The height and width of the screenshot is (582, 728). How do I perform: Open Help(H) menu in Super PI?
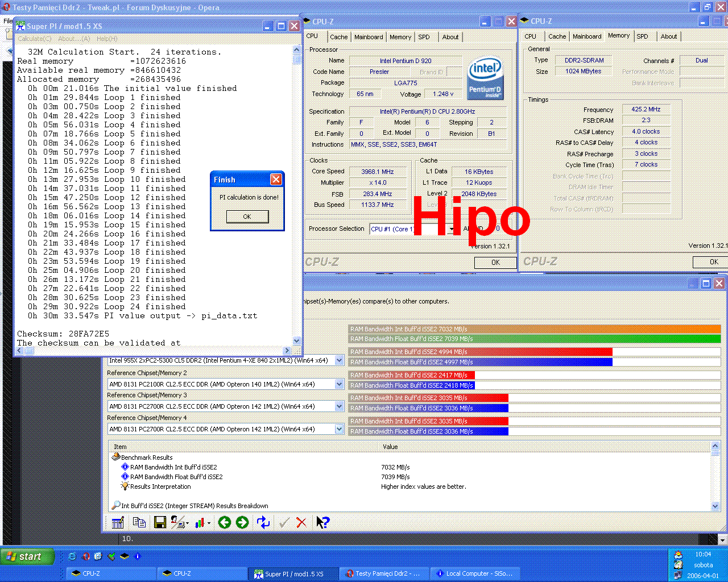pos(107,39)
